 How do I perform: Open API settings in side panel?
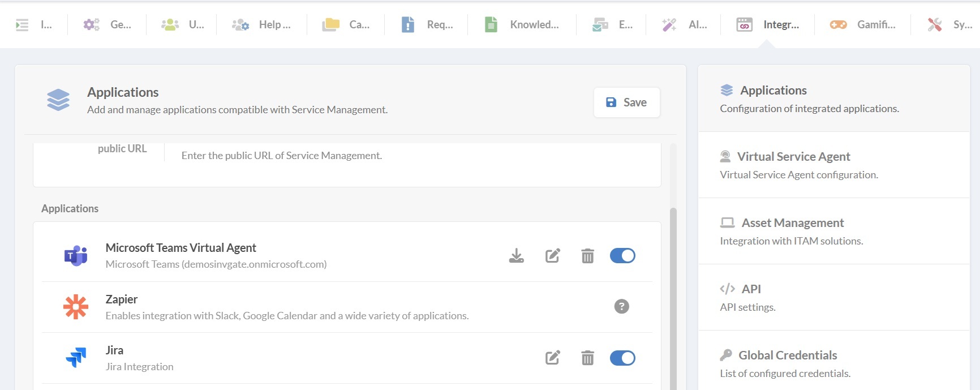tap(833, 297)
